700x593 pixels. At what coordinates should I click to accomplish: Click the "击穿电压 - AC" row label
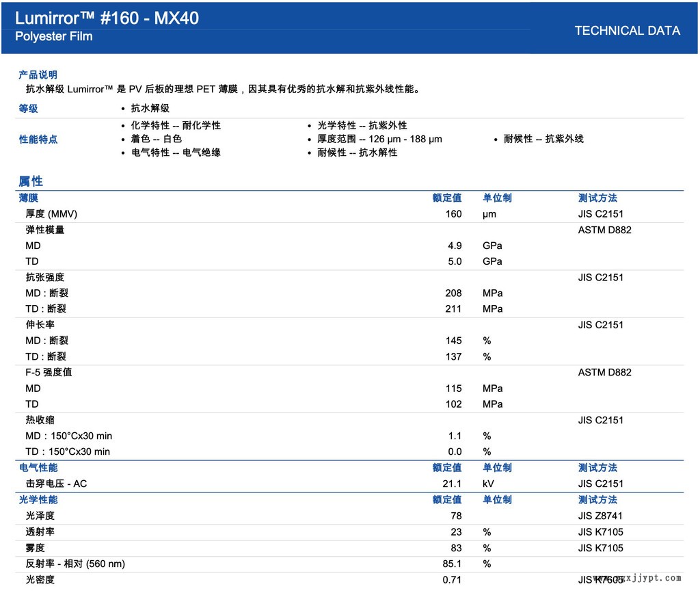[x=56, y=484]
